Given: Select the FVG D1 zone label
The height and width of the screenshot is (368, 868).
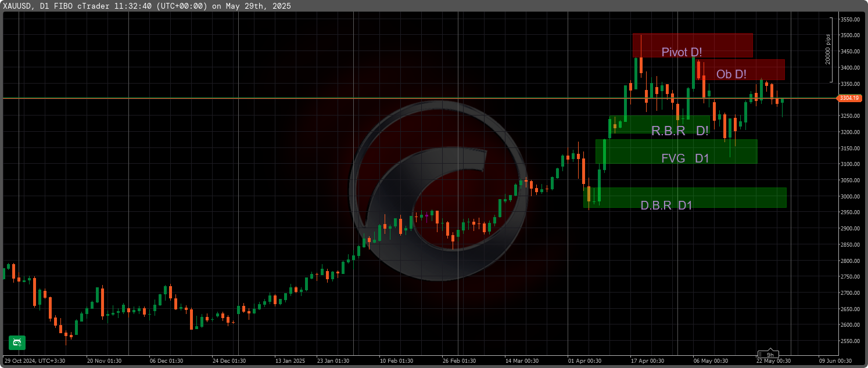Looking at the screenshot, I should click(685, 158).
